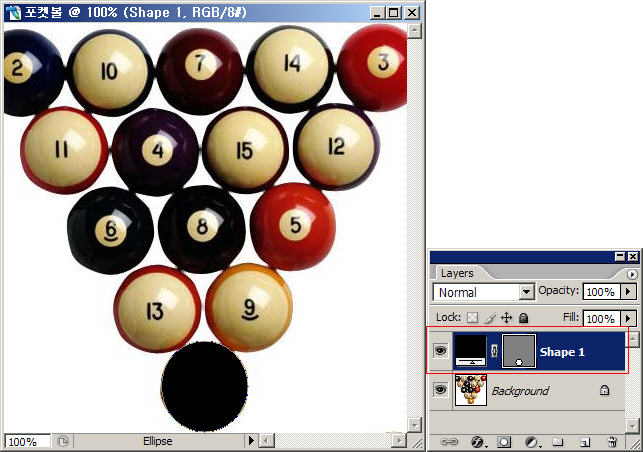Click the Shape 1 color fill thumbnail
The image size is (643, 452).
pos(470,350)
